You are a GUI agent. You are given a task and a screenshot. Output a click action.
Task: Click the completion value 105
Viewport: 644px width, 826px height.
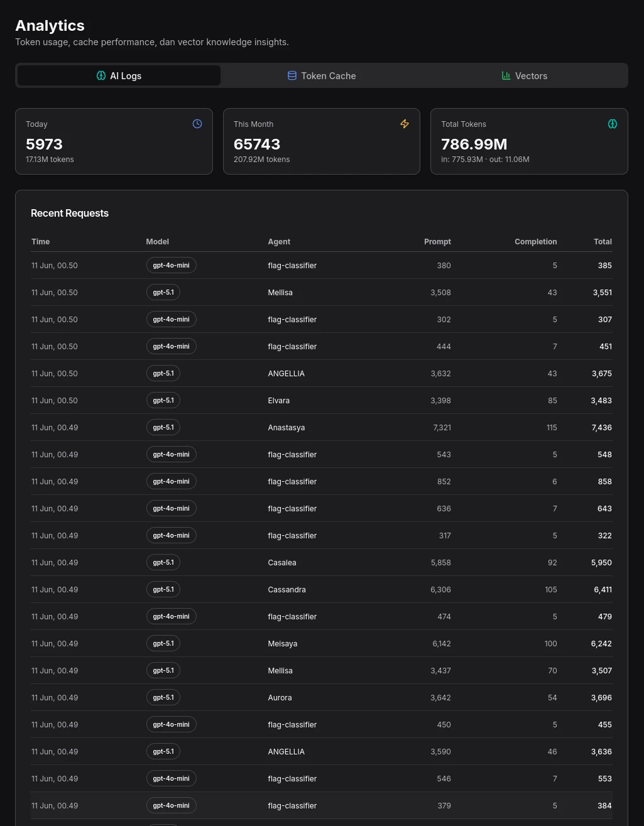pos(551,590)
